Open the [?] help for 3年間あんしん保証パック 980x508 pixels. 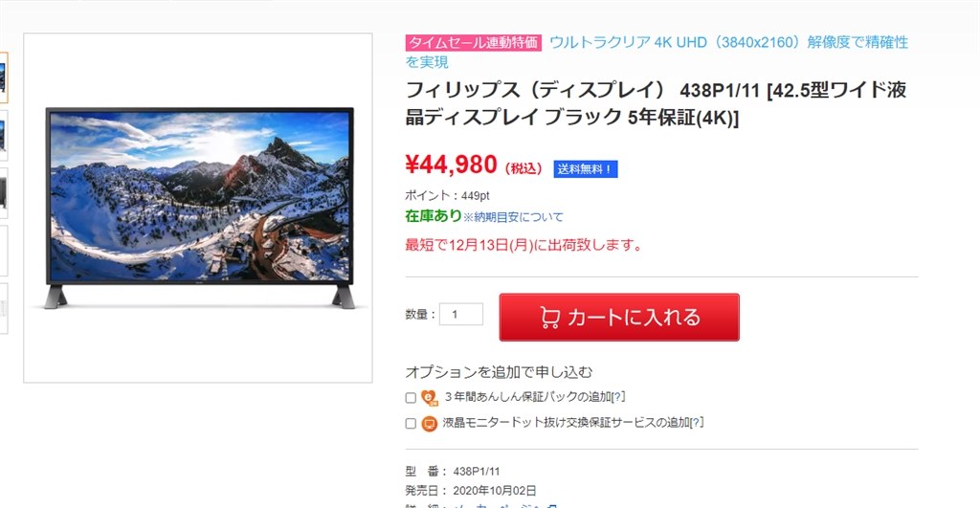click(x=618, y=397)
